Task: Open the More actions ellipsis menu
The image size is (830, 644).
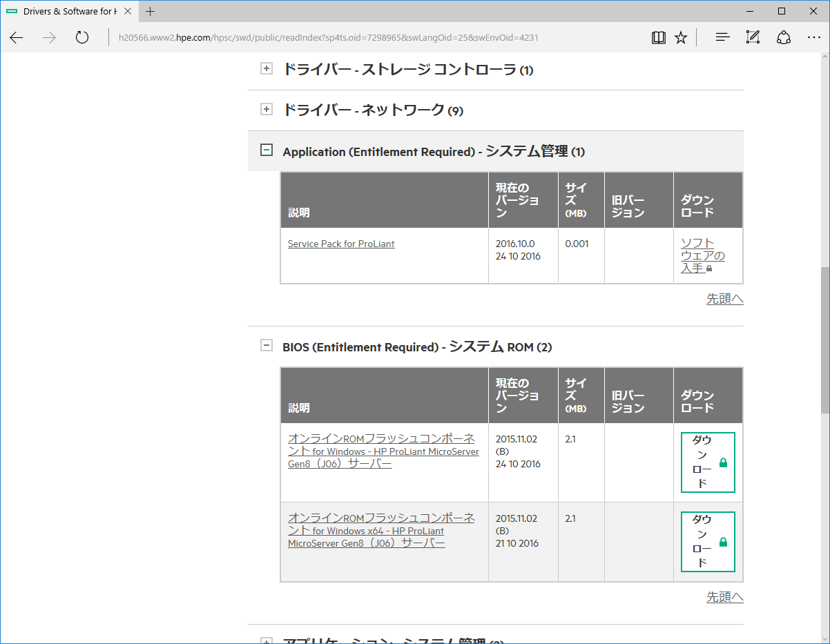Action: pos(814,37)
